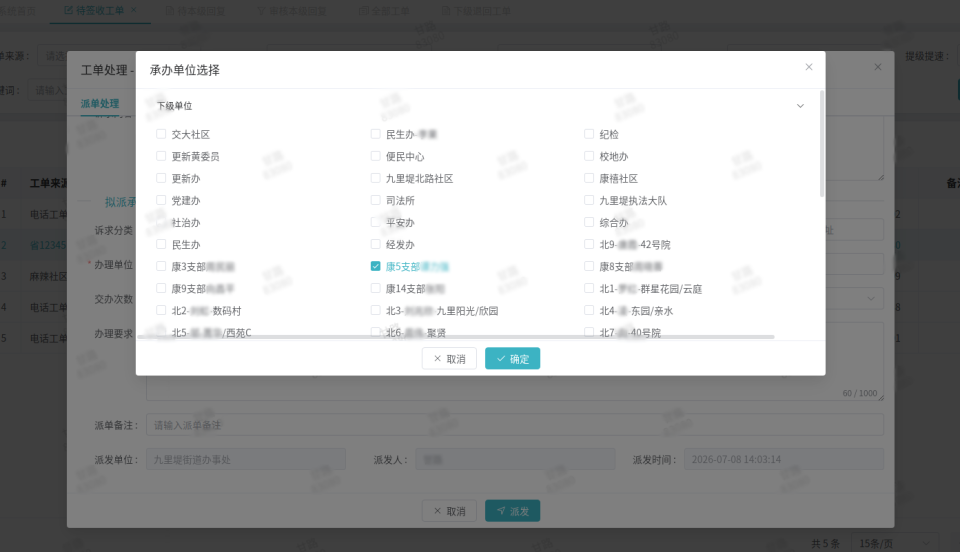
Task: Open the 交办次数 dropdown arrow
Action: (x=871, y=299)
